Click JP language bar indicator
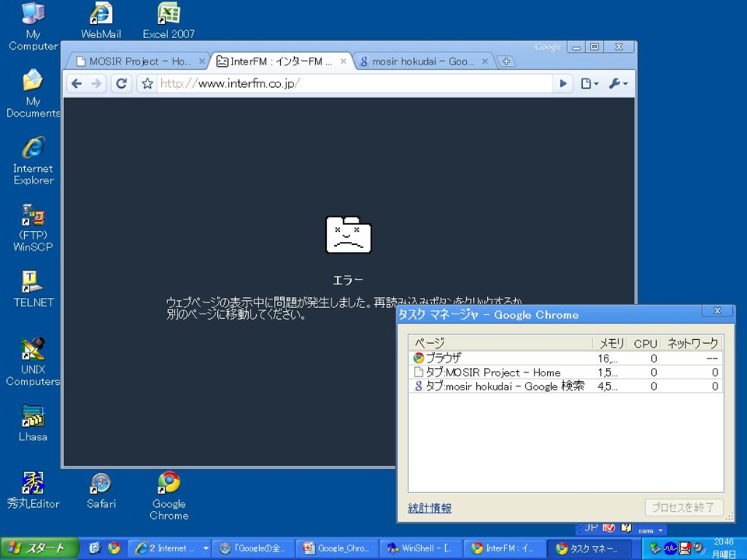 (x=591, y=527)
